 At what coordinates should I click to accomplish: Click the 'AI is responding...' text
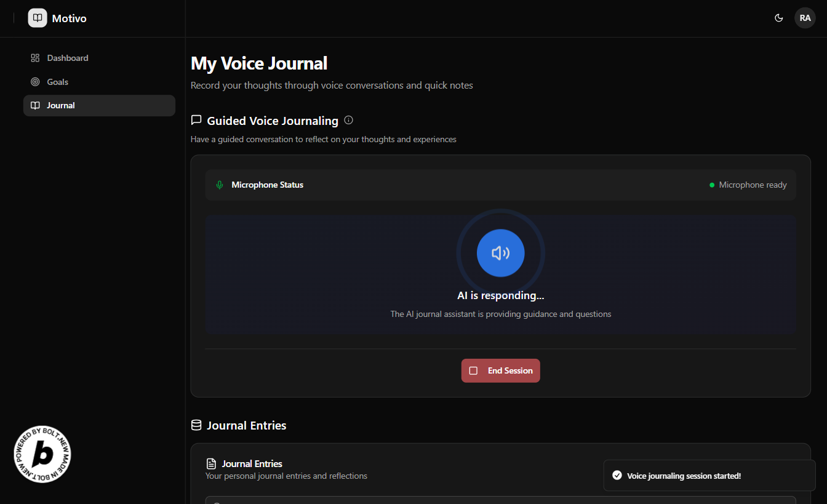coord(500,295)
